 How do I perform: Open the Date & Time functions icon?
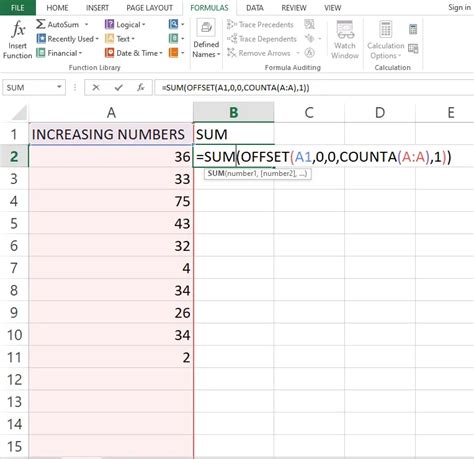coord(109,53)
